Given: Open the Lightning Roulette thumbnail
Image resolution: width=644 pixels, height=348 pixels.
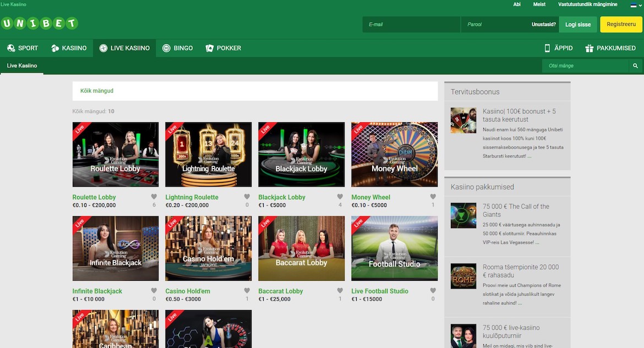Looking at the screenshot, I should [x=208, y=155].
